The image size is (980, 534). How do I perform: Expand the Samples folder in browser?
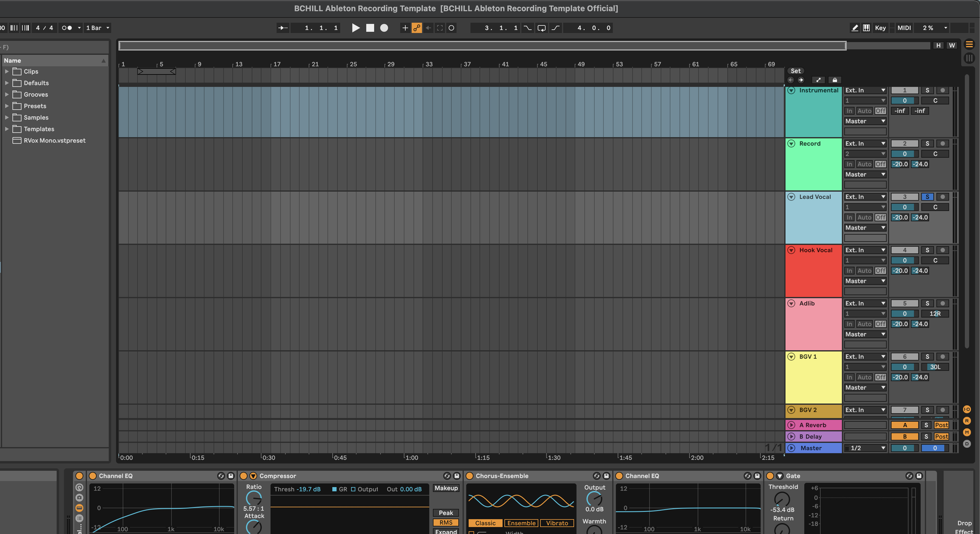point(7,118)
